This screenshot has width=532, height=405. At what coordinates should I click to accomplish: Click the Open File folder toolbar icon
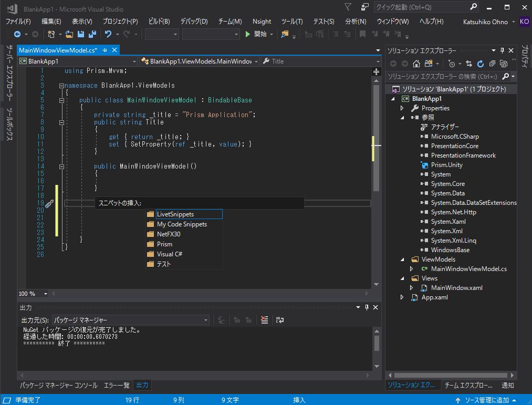click(x=69, y=34)
